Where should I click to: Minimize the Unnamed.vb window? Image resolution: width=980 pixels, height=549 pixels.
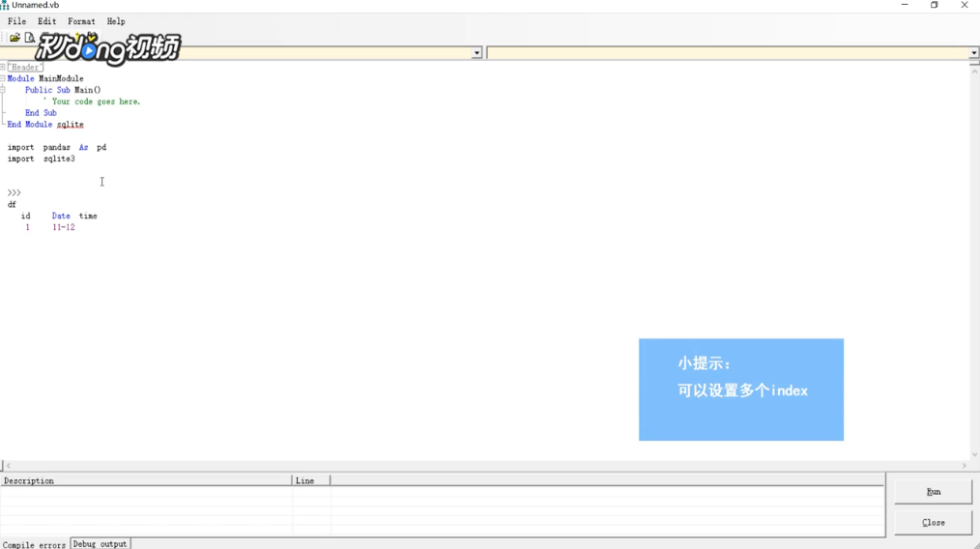[905, 5]
